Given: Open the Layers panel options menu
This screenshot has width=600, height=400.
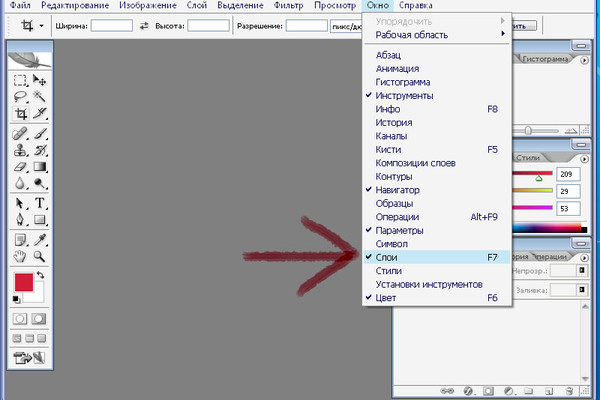Looking at the screenshot, I should (584, 258).
